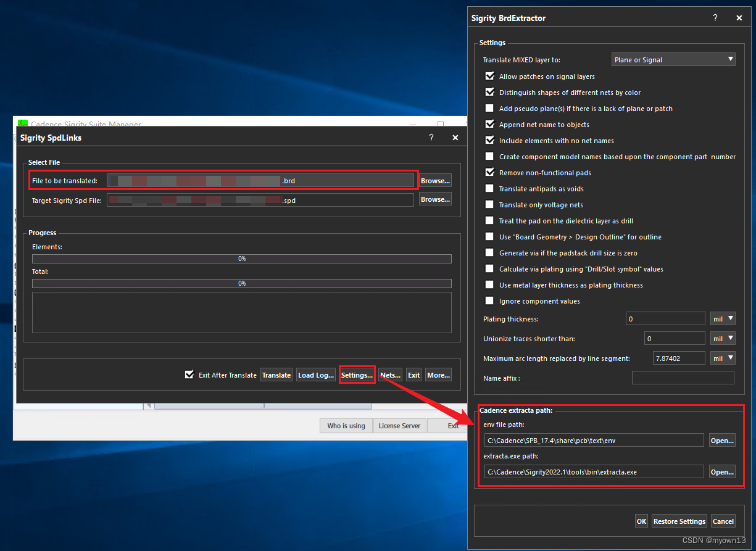Image resolution: width=756 pixels, height=551 pixels.
Task: Click Exit in Sigrity Suite Manager
Action: (448, 426)
